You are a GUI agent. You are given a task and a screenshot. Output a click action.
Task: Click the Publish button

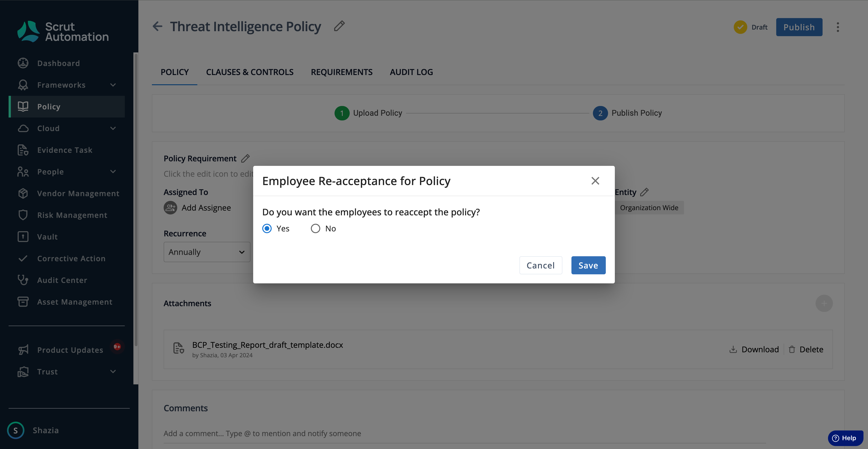click(x=799, y=27)
